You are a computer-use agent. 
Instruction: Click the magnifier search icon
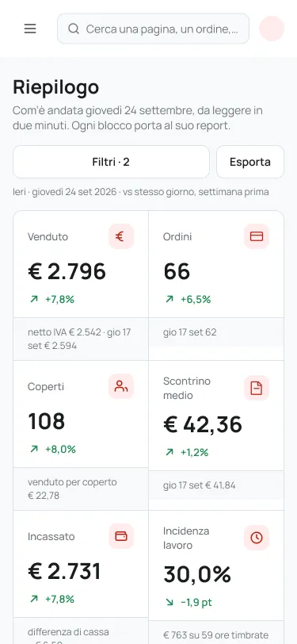[74, 29]
